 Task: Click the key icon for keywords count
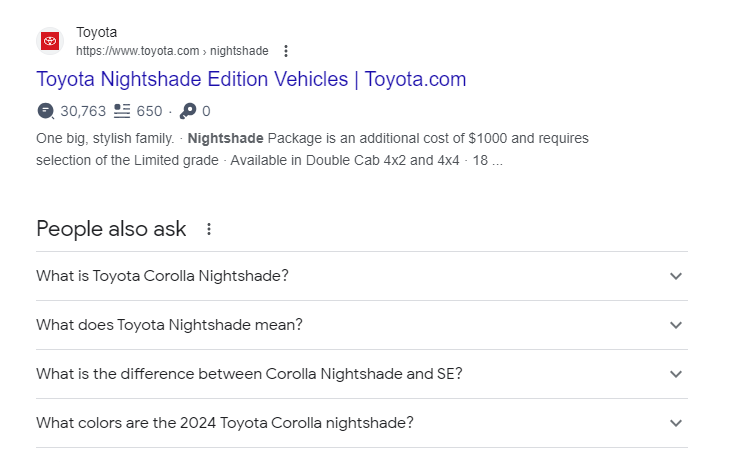[x=188, y=111]
